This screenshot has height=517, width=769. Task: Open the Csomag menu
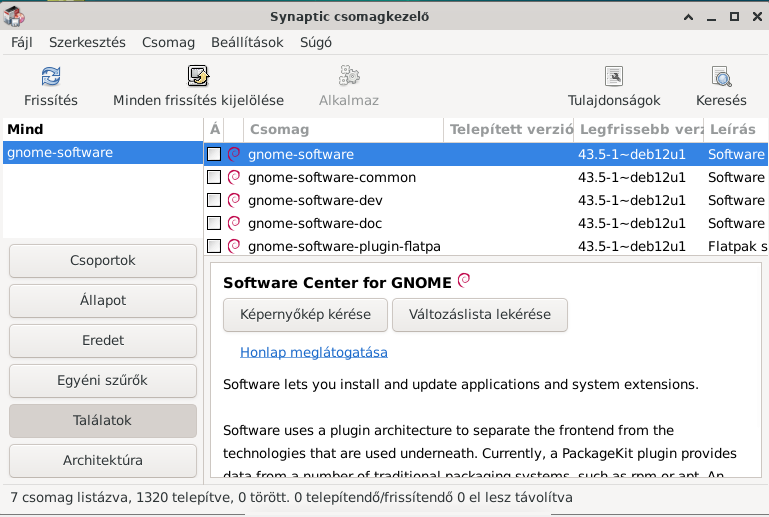tap(168, 43)
